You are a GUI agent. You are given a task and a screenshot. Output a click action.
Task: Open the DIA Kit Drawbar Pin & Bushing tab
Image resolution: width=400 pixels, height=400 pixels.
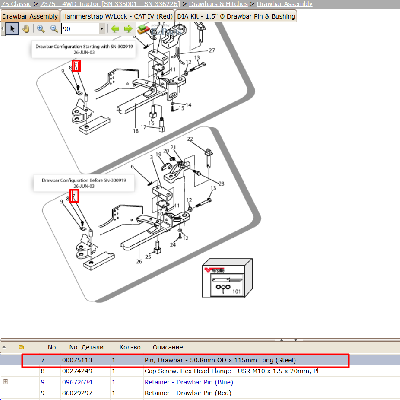236,16
